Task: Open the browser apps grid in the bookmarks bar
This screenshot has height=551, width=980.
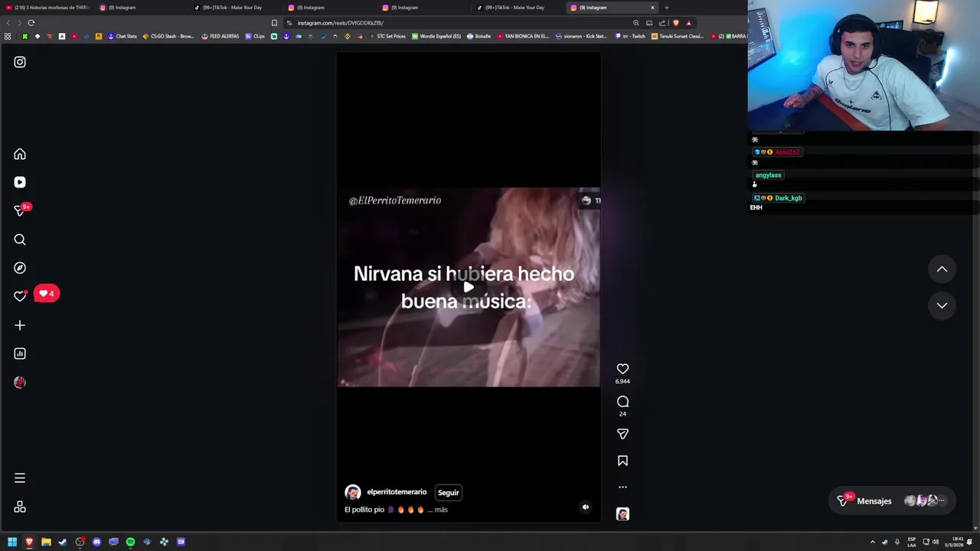Action: [8, 36]
